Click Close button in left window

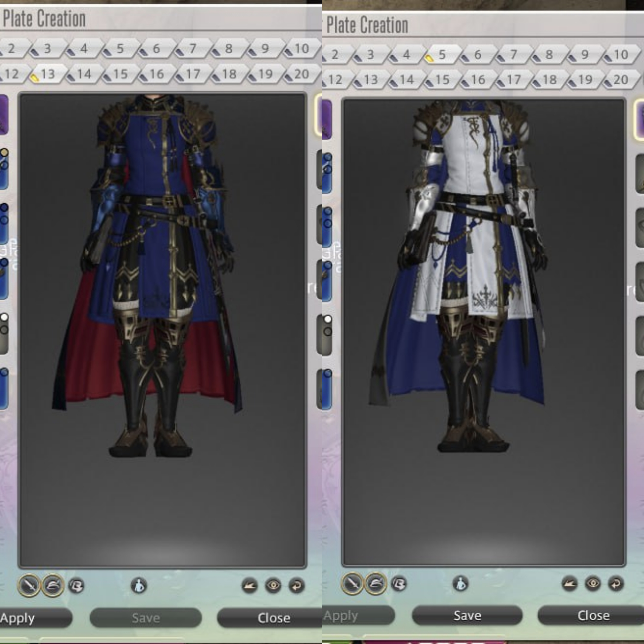pyautogui.click(x=269, y=618)
